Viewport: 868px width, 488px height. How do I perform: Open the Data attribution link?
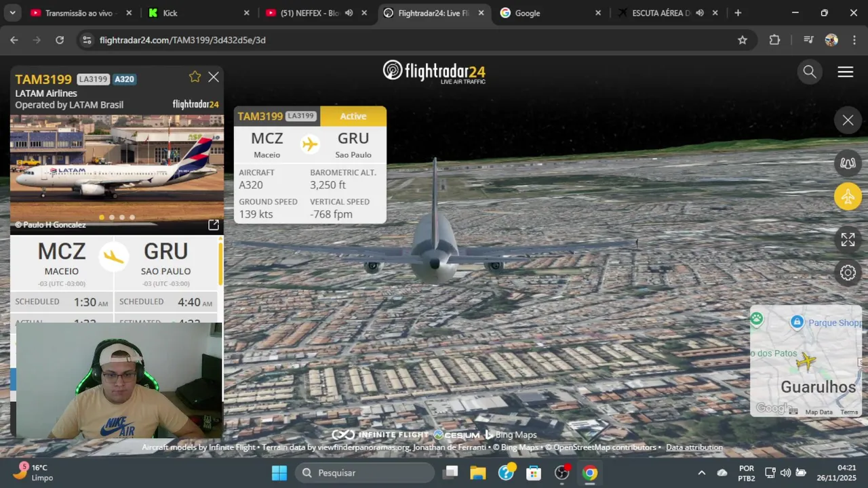click(x=694, y=447)
